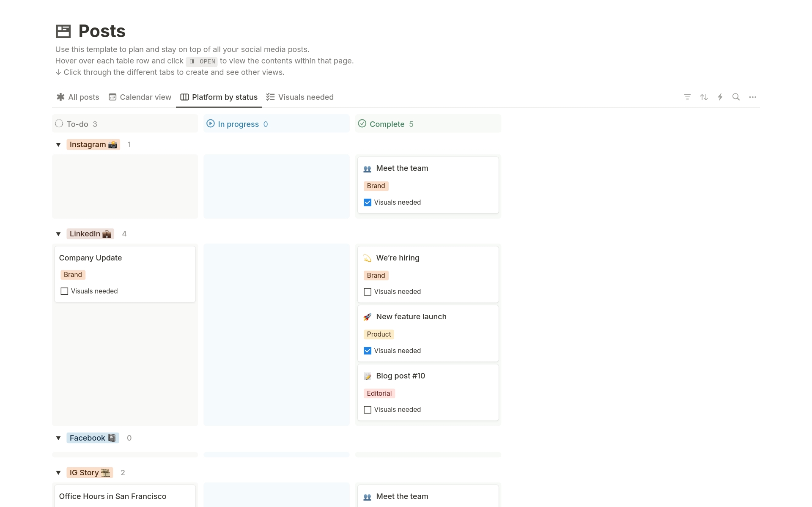
Task: Check Visuals needed on We're hiring card
Action: (367, 291)
